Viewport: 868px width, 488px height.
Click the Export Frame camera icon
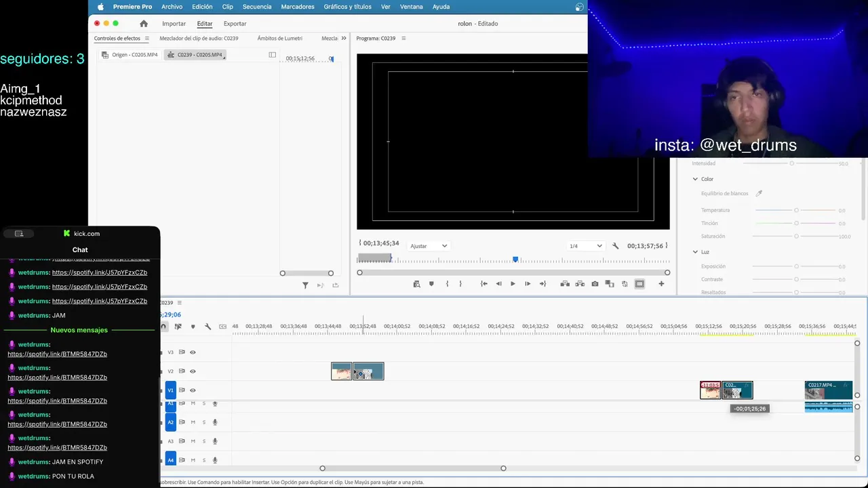[x=595, y=284]
